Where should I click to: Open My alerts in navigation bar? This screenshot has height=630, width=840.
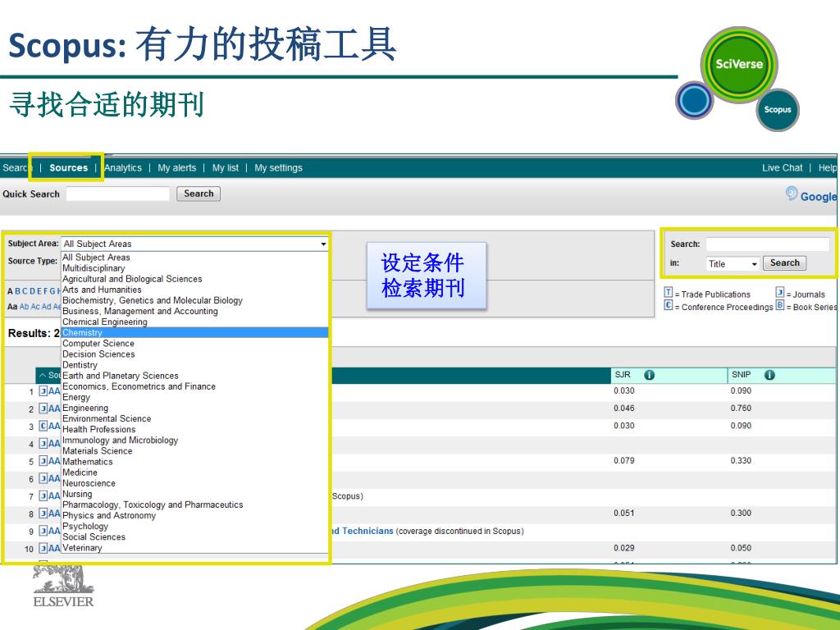pyautogui.click(x=177, y=167)
